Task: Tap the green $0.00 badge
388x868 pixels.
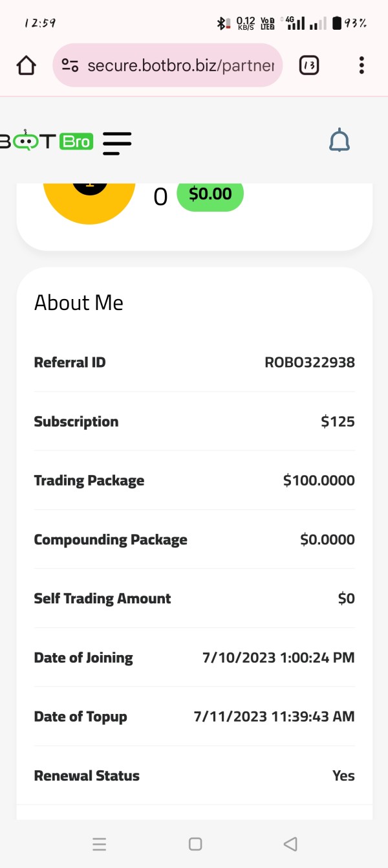Action: [x=210, y=194]
